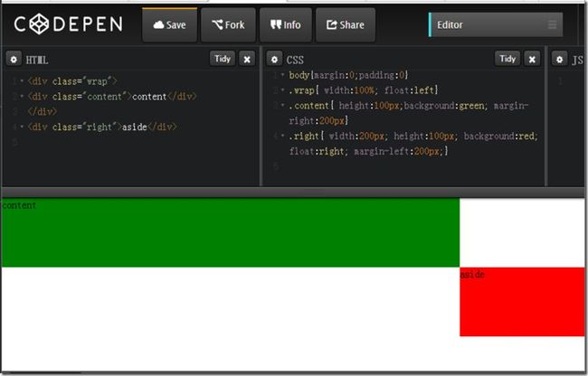Click the 'aside' text in preview
Image resolution: width=588 pixels, height=376 pixels.
click(x=472, y=275)
